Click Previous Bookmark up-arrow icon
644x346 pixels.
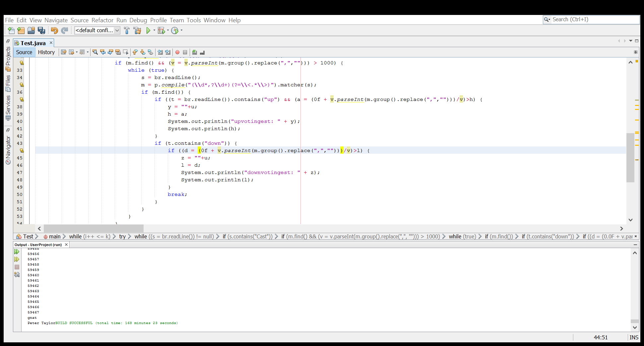click(135, 52)
